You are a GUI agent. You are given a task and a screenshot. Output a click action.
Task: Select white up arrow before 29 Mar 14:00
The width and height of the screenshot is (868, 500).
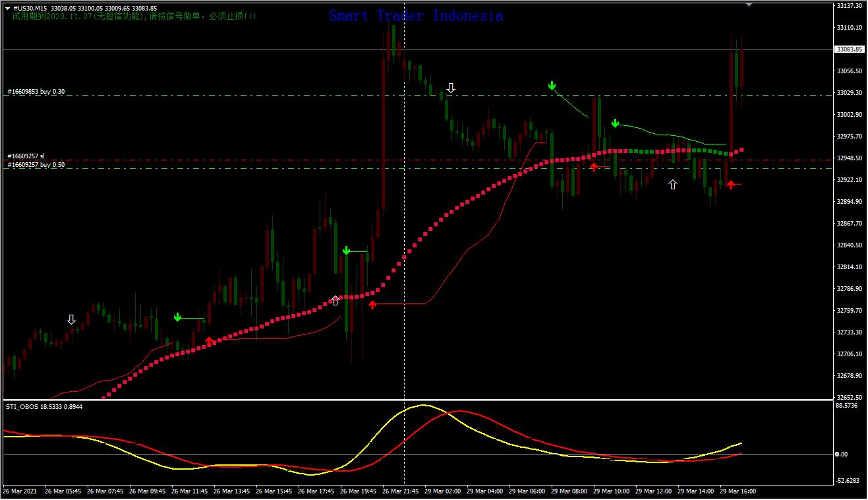point(673,185)
